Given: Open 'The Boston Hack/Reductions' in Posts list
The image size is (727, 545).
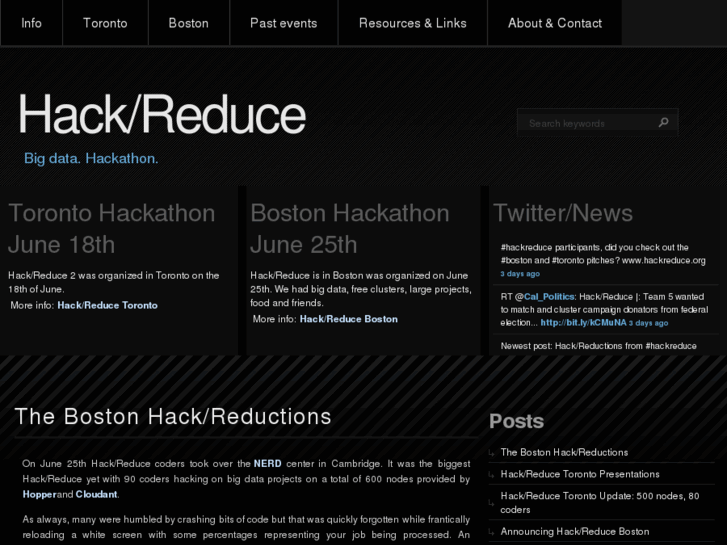Looking at the screenshot, I should [564, 452].
